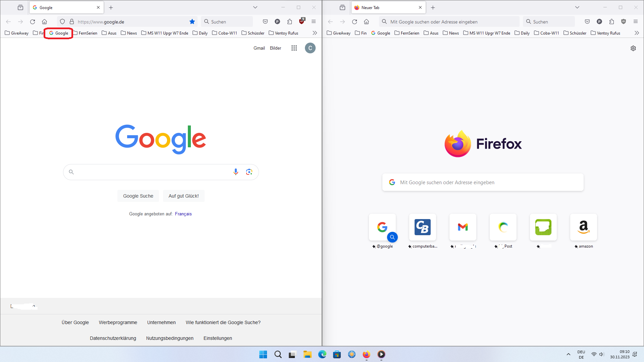Switch Google language to Français
The width and height of the screenshot is (644, 362).
[183, 214]
